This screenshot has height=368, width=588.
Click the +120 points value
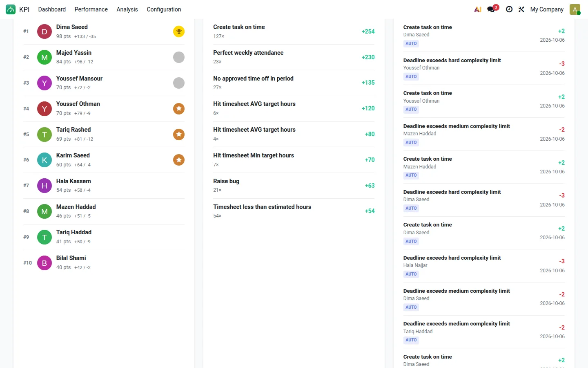(368, 108)
